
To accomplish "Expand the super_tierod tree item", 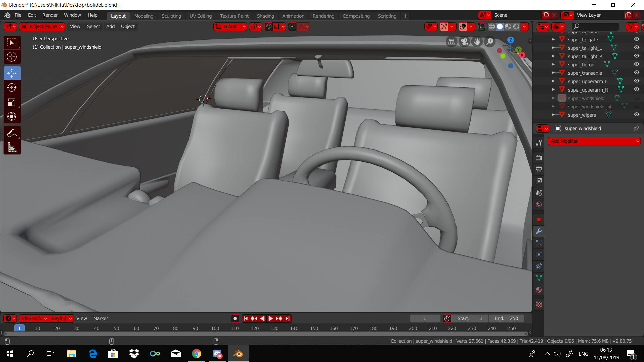I will 553,64.
